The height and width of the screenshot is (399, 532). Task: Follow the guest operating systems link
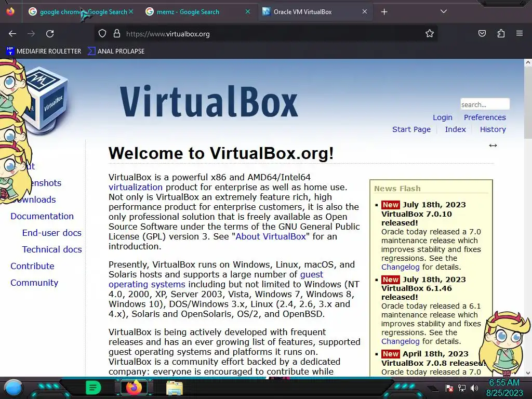click(x=216, y=279)
